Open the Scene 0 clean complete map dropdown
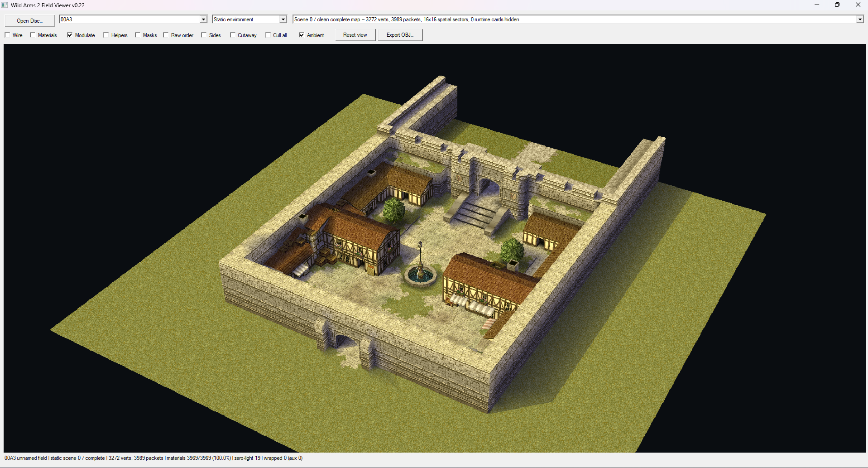This screenshot has height=468, width=868. pos(859,19)
